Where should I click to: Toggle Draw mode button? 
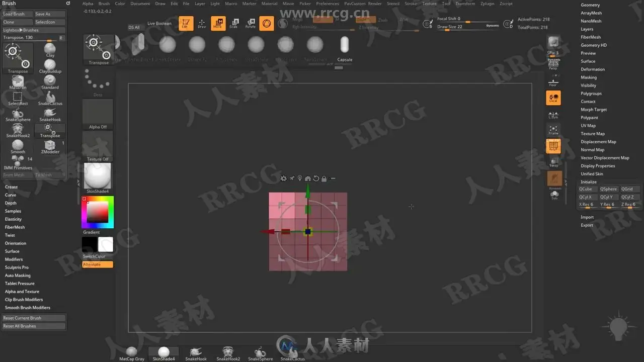click(x=202, y=23)
